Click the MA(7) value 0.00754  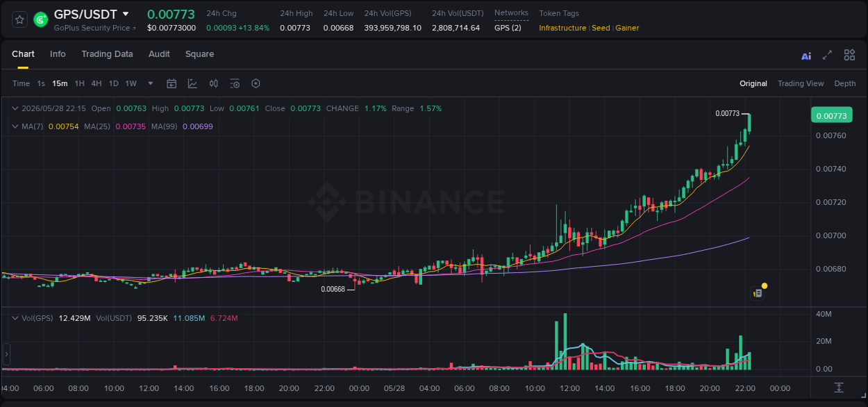tap(63, 126)
